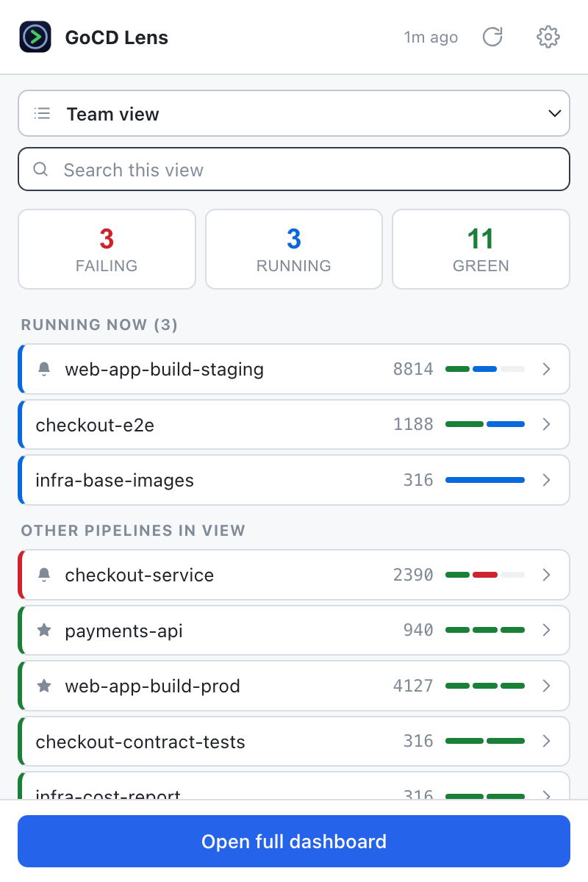Open full dashboard

294,841
